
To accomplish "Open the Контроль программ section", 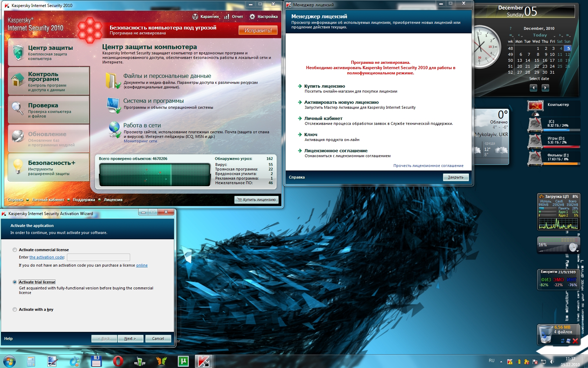I will pyautogui.click(x=49, y=81).
